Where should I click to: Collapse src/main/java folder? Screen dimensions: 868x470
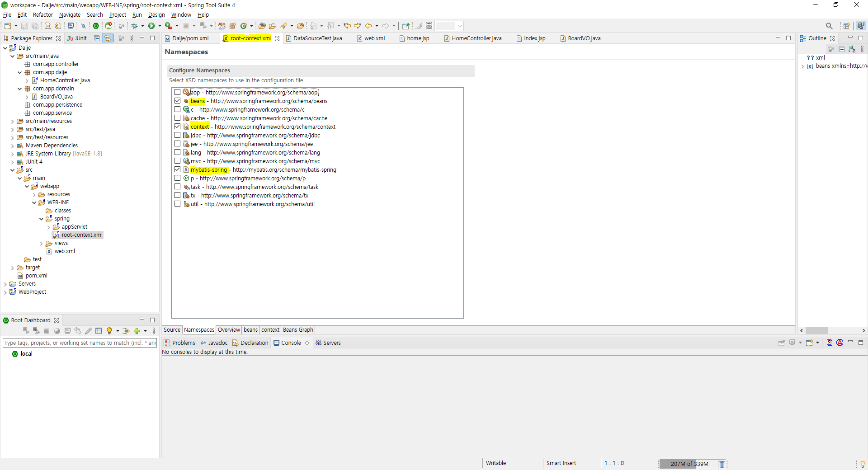pyautogui.click(x=12, y=56)
